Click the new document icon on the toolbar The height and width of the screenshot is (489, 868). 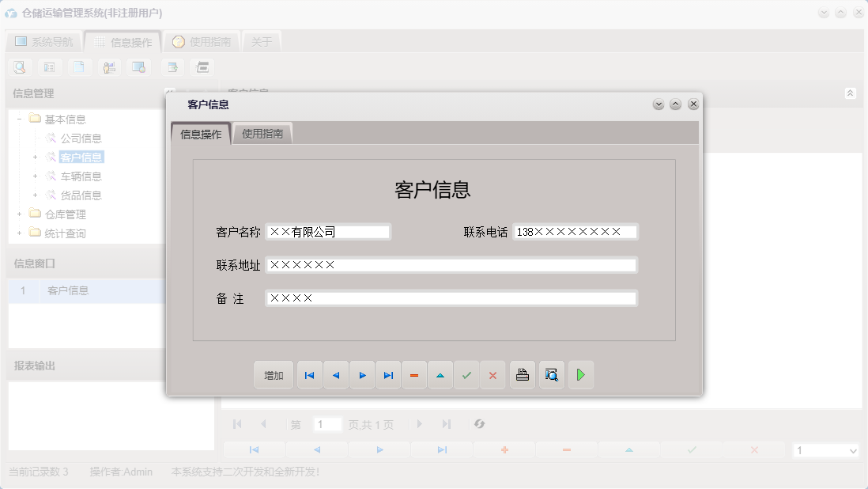point(79,67)
